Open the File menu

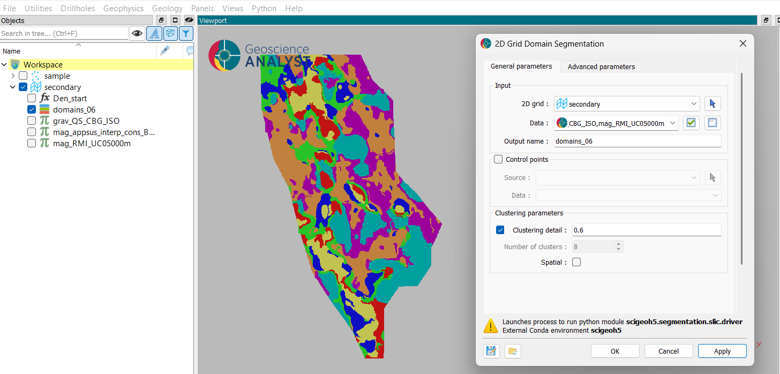9,8
